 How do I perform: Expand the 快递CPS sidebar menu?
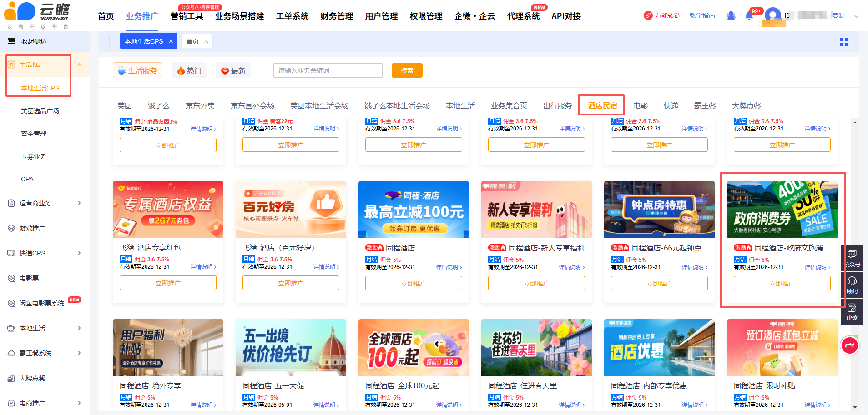pyautogui.click(x=79, y=253)
